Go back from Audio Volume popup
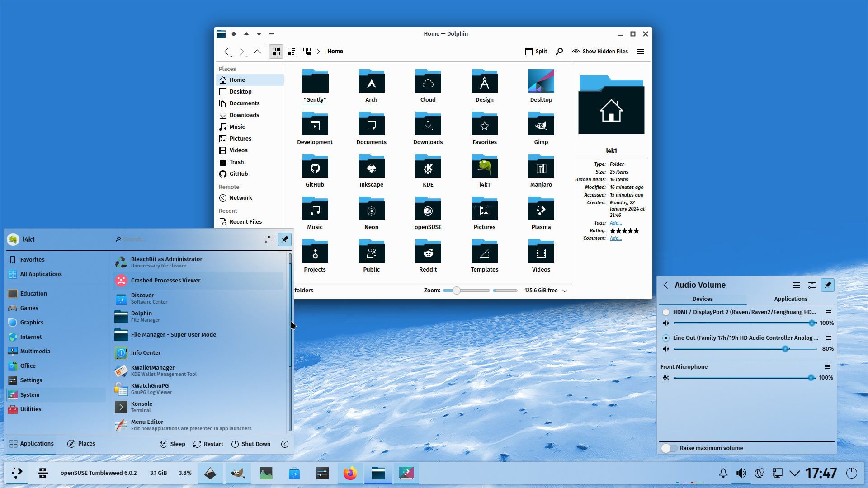This screenshot has width=868, height=488. pos(666,285)
